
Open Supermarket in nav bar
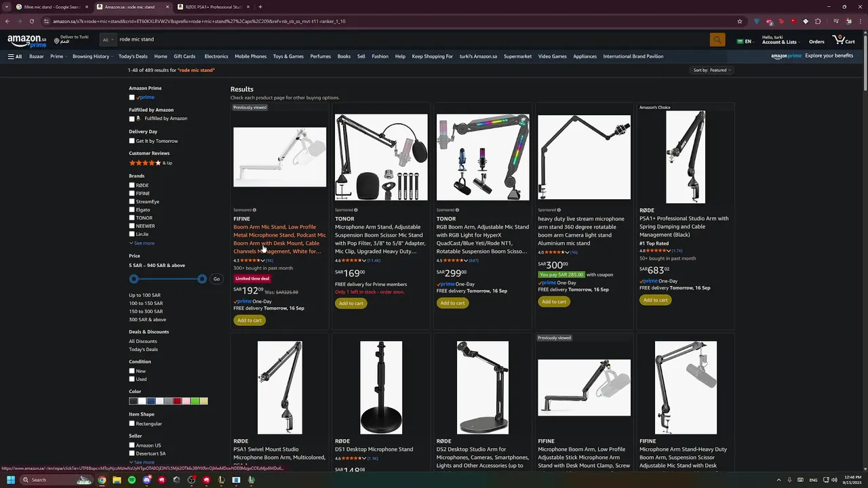coord(517,56)
